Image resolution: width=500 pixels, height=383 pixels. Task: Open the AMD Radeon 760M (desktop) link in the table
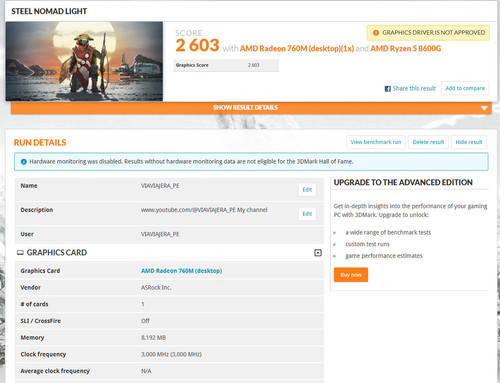pos(181,271)
